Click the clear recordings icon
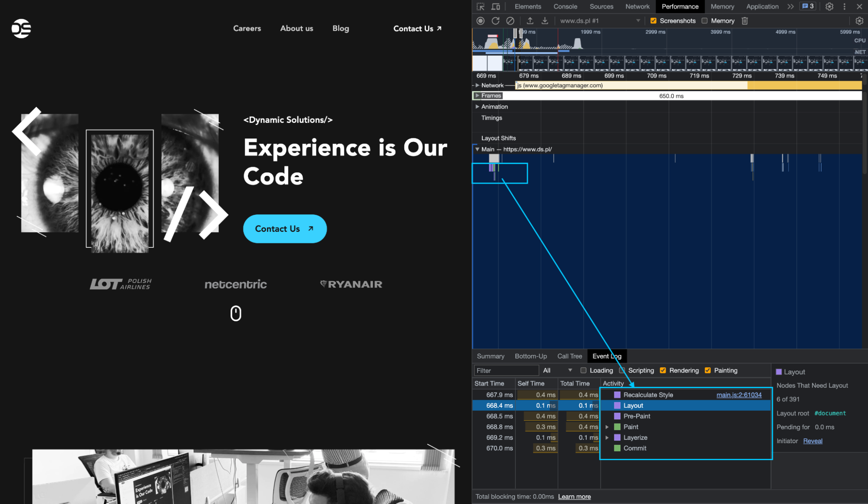 (511, 20)
